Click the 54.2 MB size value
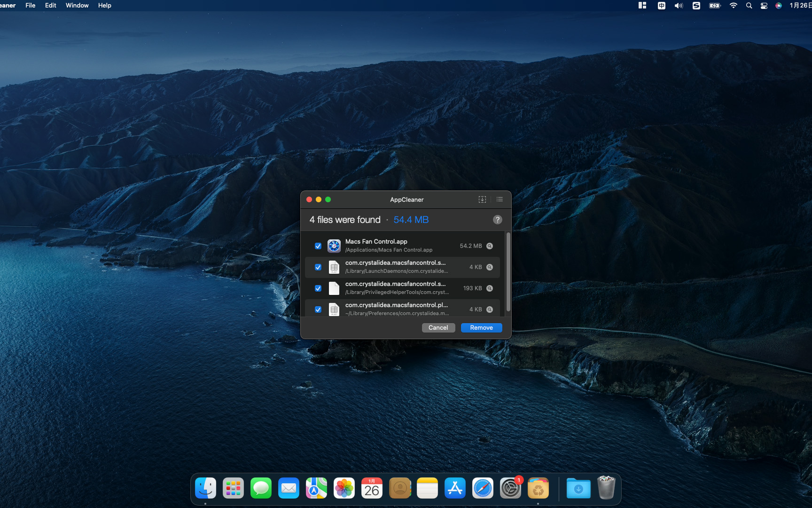This screenshot has width=812, height=508. pyautogui.click(x=471, y=246)
